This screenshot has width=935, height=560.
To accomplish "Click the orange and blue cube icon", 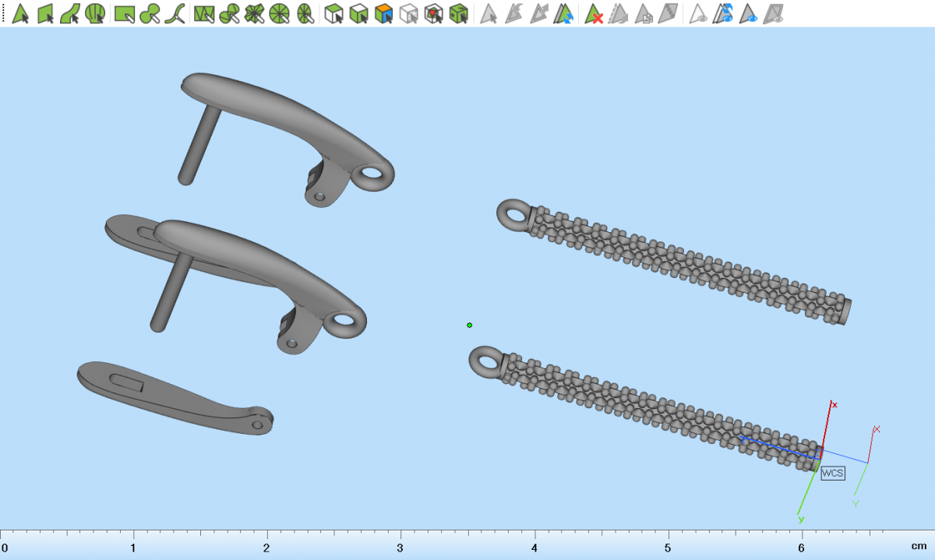I will coord(383,13).
